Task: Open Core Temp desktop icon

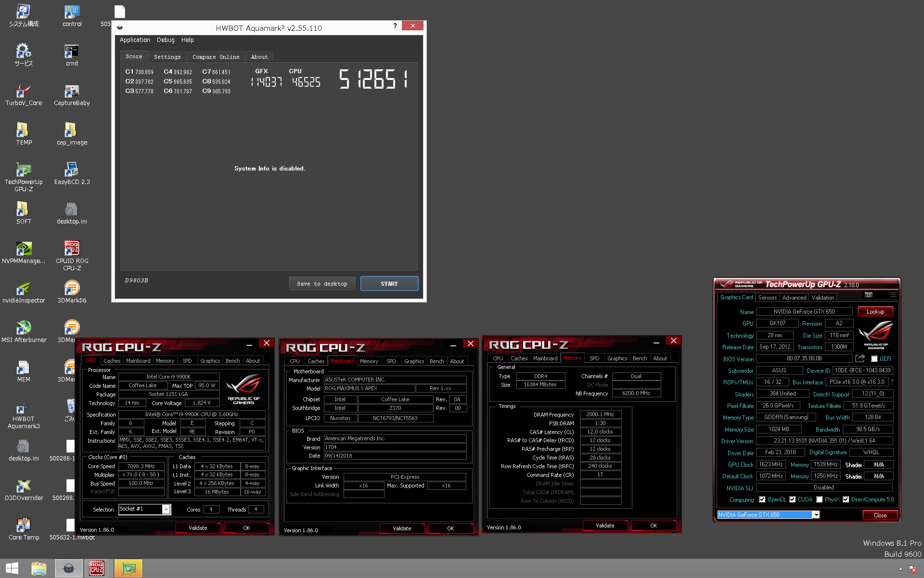Action: (x=24, y=529)
